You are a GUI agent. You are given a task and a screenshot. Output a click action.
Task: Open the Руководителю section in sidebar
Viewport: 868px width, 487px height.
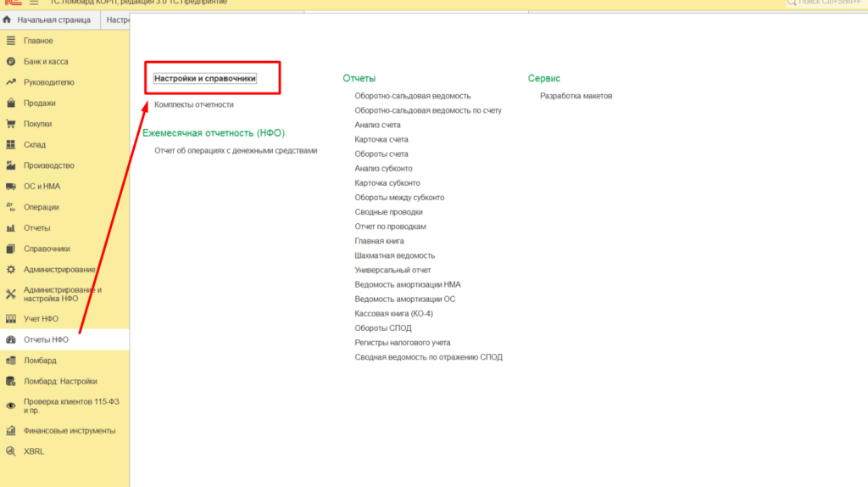click(x=48, y=82)
